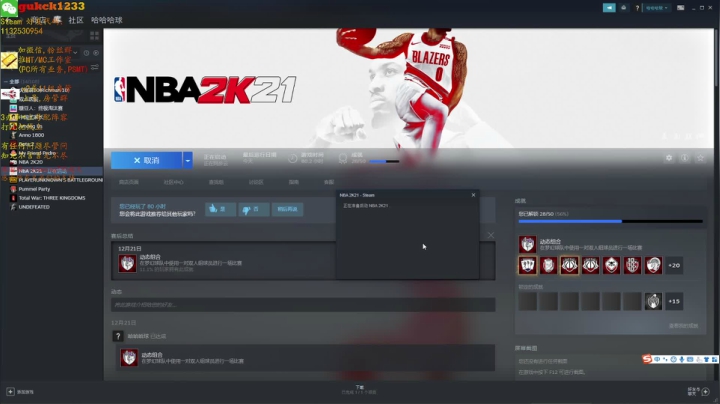Open the dropdown arrow beside 取消
The width and height of the screenshot is (720, 404).
coord(188,160)
